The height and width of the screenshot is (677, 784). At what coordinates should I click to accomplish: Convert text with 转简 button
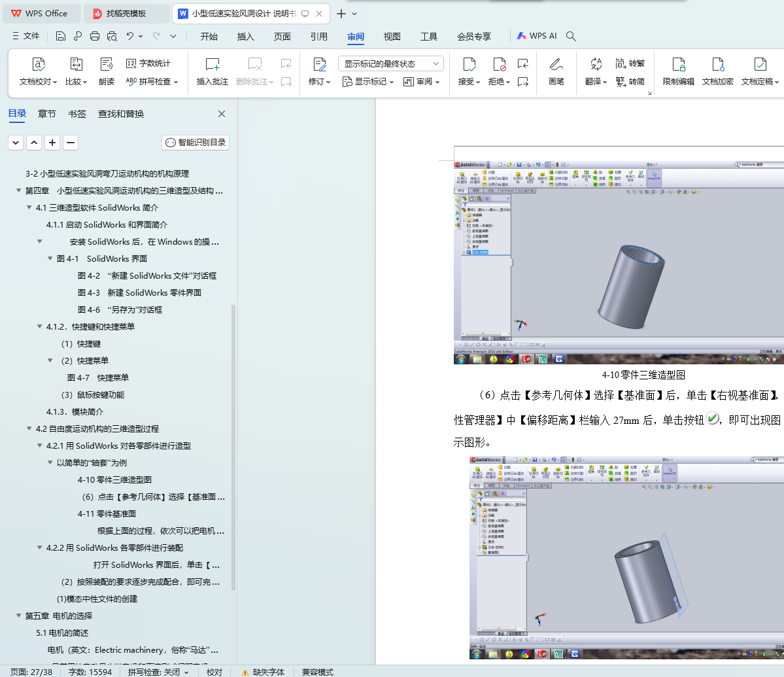630,82
